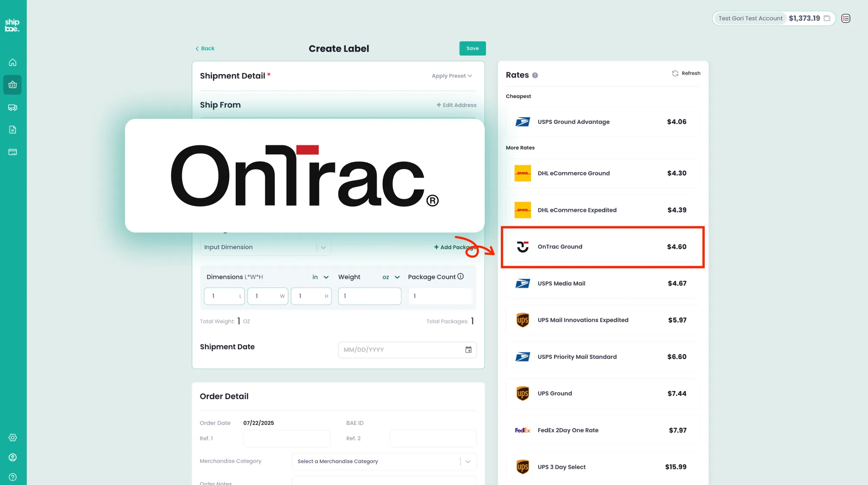The height and width of the screenshot is (485, 868).
Task: Expand the Apply Preset dropdown
Action: [x=452, y=76]
